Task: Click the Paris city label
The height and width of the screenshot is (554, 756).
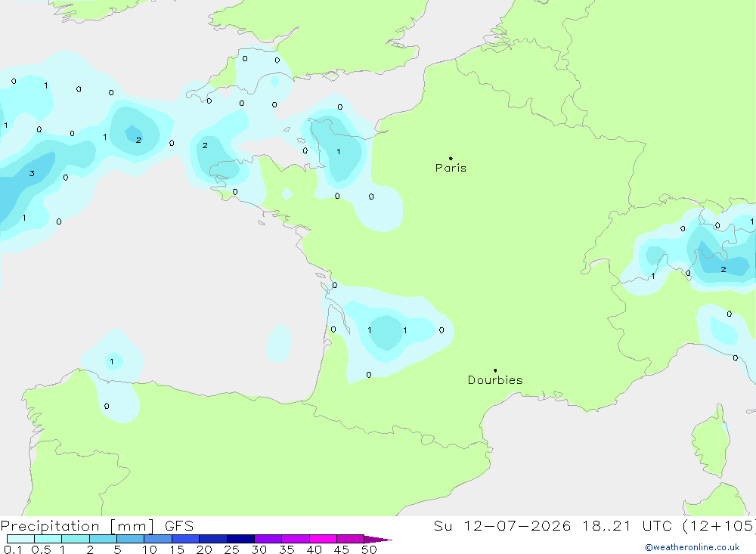Action: click(451, 168)
